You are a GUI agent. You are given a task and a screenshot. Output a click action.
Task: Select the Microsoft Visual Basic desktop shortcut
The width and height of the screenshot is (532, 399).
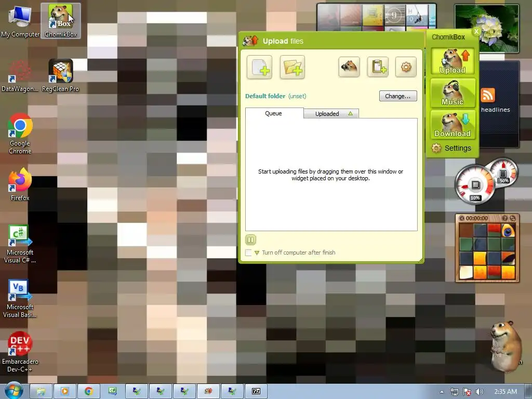pos(20,299)
